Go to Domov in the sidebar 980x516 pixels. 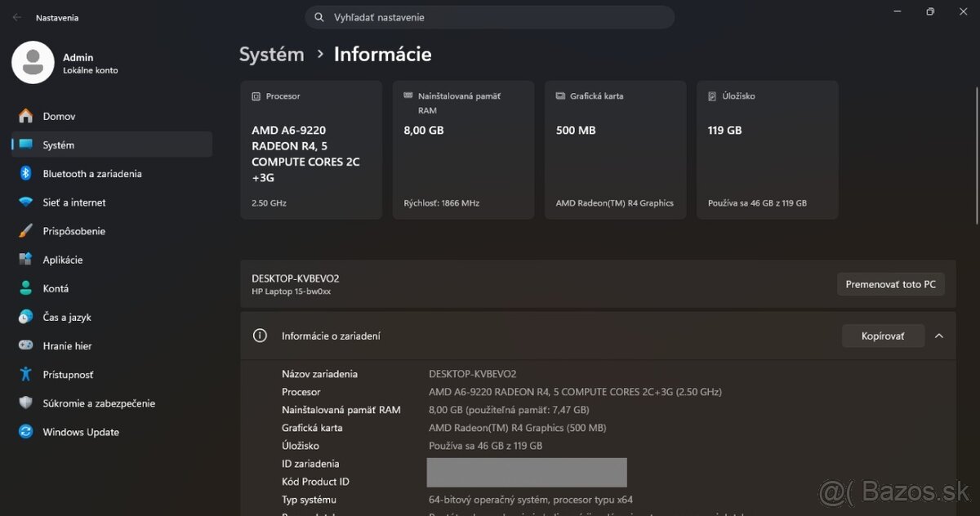click(112, 116)
